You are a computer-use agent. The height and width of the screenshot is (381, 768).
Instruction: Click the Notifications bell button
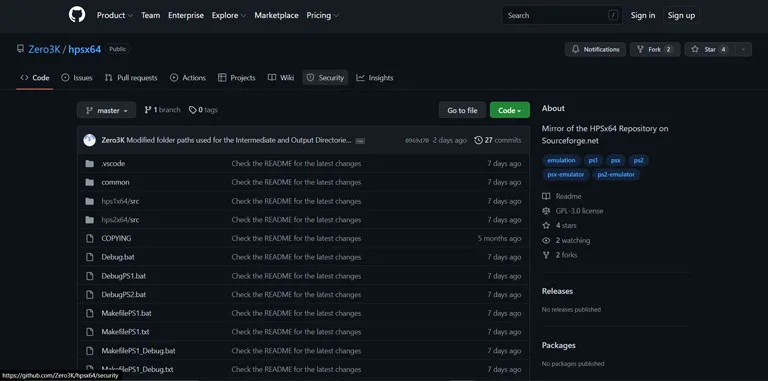tap(595, 49)
